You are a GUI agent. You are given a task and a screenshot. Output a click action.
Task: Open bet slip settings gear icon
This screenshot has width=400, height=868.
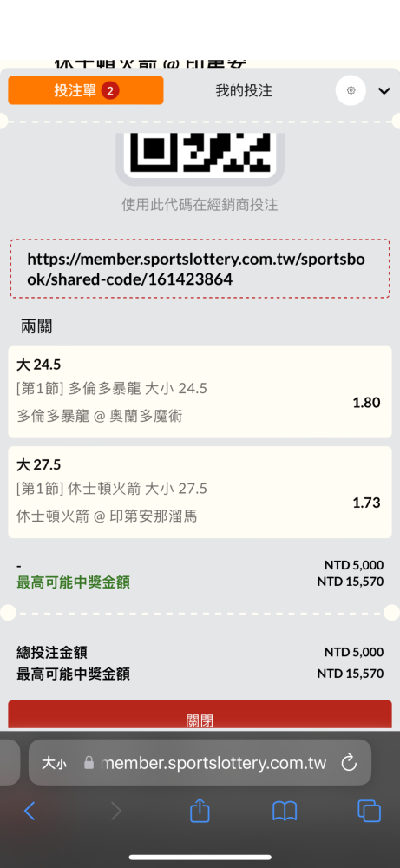351,91
